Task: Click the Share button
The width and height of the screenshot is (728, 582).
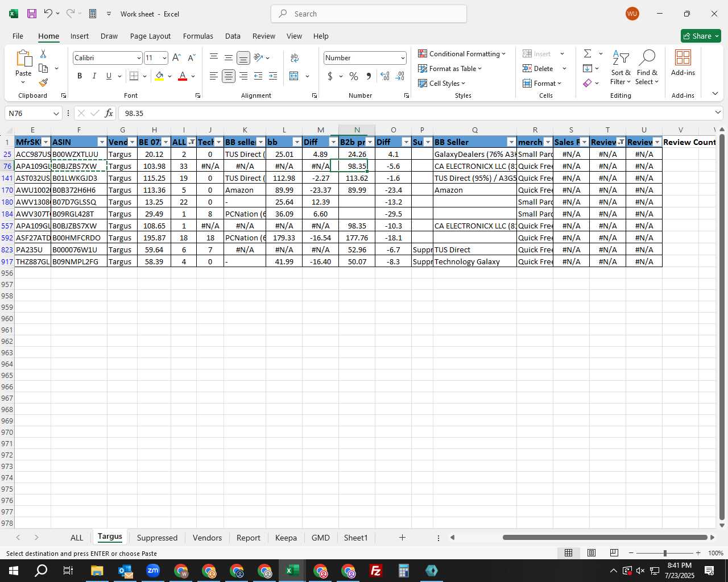Action: [701, 36]
